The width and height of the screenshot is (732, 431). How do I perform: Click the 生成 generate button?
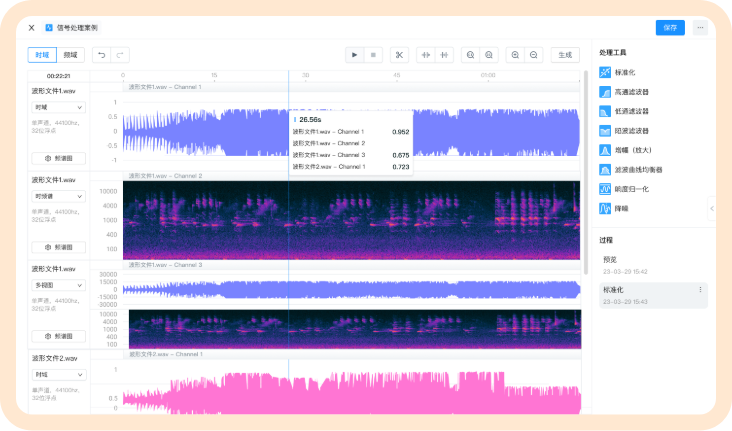pyautogui.click(x=565, y=55)
